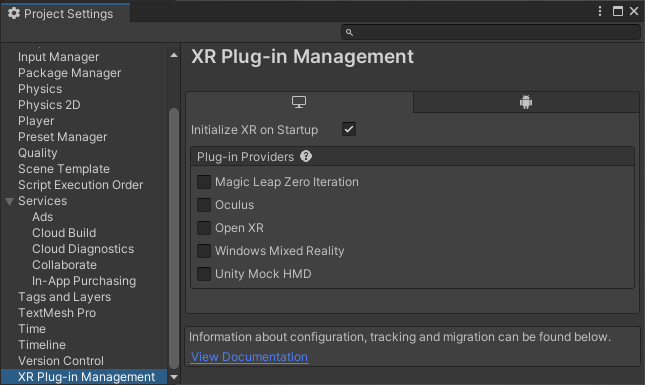Open the Project Settings tab
Image resolution: width=645 pixels, height=385 pixels.
pyautogui.click(x=65, y=14)
